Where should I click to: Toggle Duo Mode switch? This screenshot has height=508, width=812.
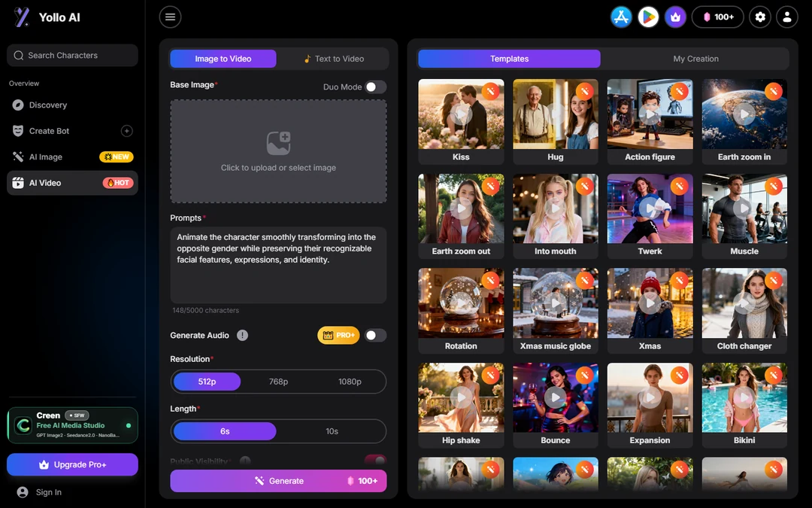375,87
